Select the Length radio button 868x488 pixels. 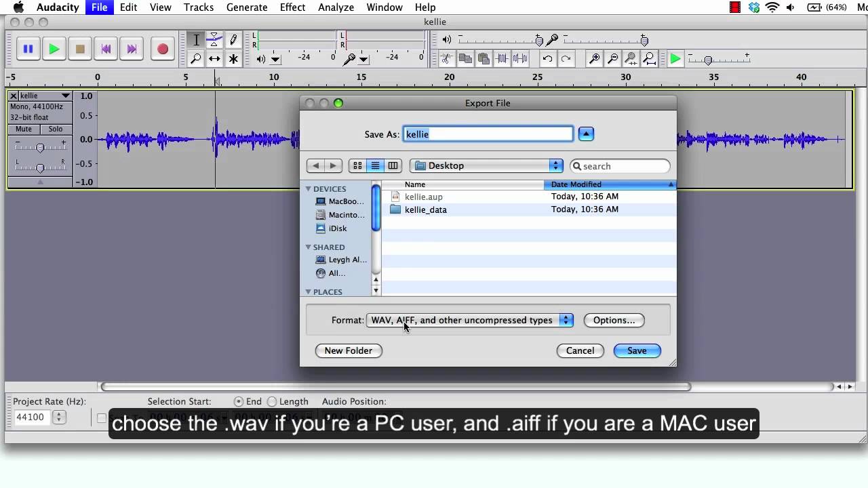point(273,401)
